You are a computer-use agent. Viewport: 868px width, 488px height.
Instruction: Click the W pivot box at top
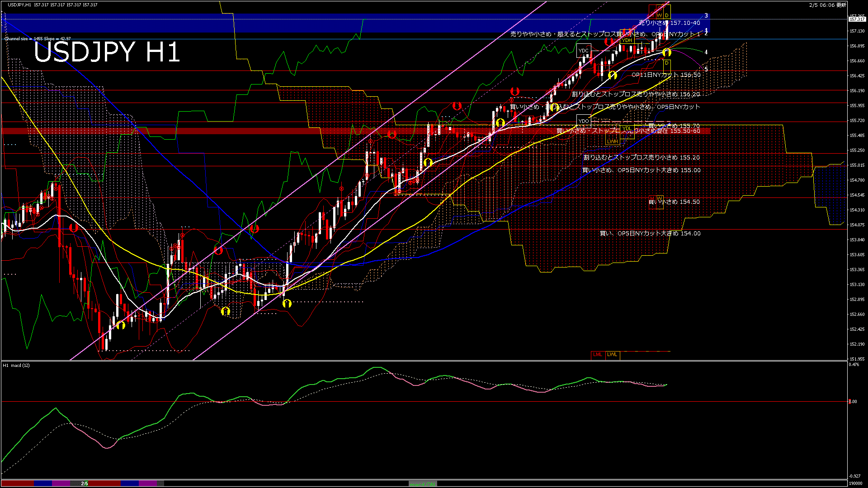point(659,15)
